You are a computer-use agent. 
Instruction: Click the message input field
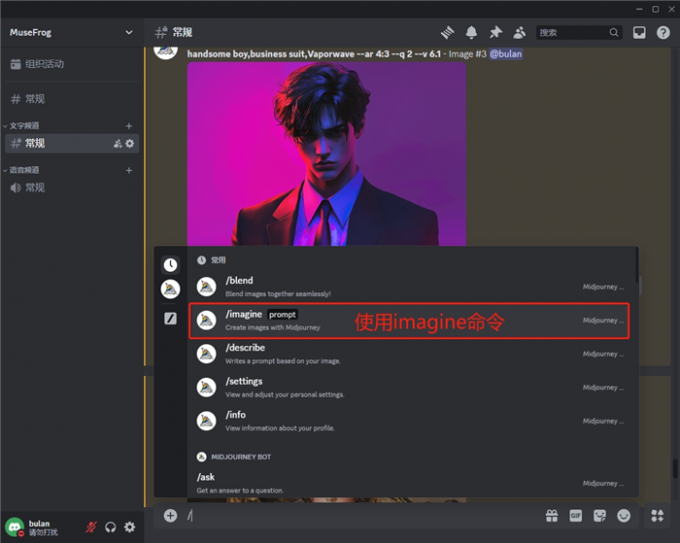click(x=362, y=516)
